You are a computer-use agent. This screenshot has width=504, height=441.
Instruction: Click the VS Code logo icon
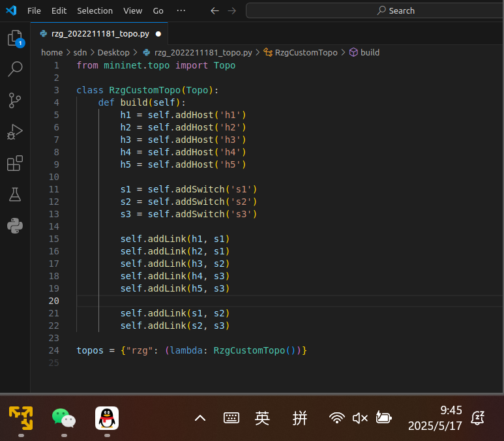11,10
